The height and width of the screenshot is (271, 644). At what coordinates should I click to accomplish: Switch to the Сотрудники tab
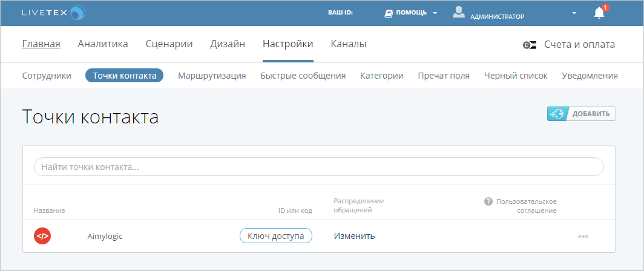[x=47, y=76]
